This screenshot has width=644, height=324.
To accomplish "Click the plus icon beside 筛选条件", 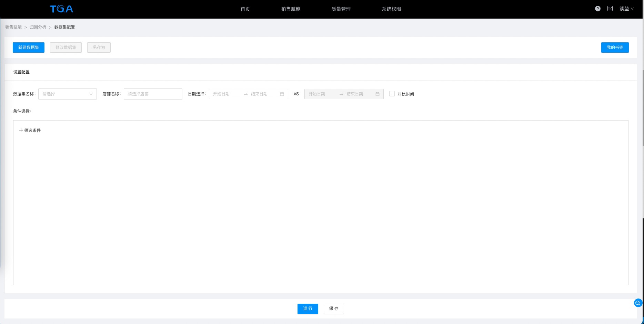I will click(x=21, y=130).
